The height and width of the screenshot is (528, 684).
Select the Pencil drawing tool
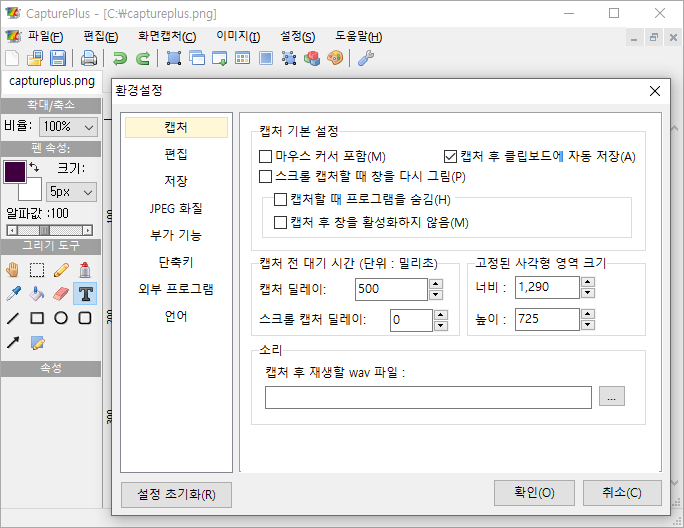coord(61,269)
